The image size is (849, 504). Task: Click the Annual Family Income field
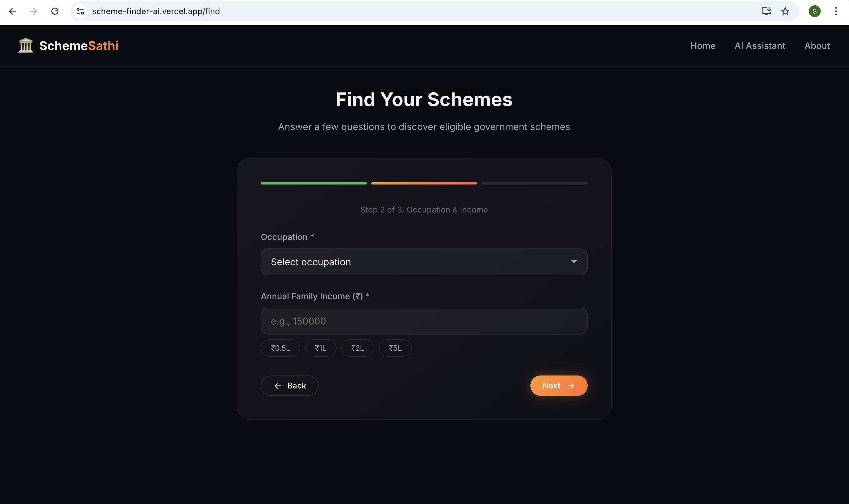424,321
